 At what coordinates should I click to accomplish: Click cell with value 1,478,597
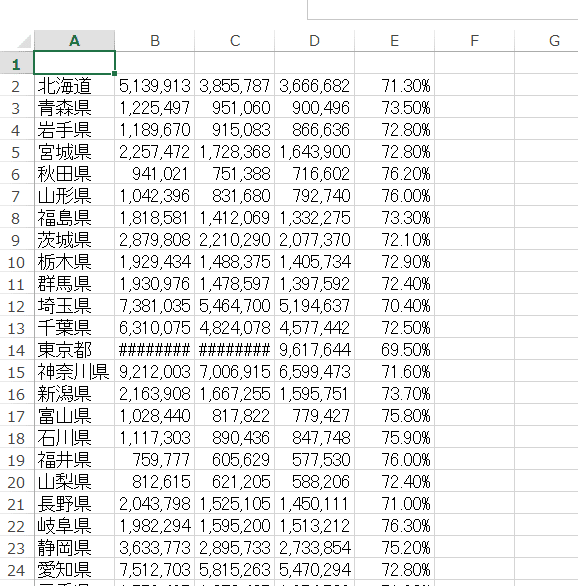[x=235, y=284]
